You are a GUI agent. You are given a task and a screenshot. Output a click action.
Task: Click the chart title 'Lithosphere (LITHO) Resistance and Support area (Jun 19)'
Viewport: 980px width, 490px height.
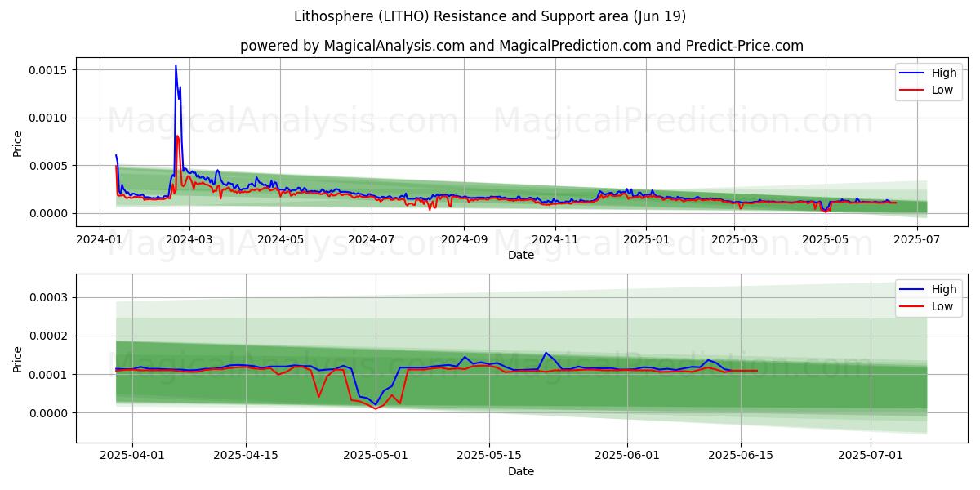(x=490, y=16)
